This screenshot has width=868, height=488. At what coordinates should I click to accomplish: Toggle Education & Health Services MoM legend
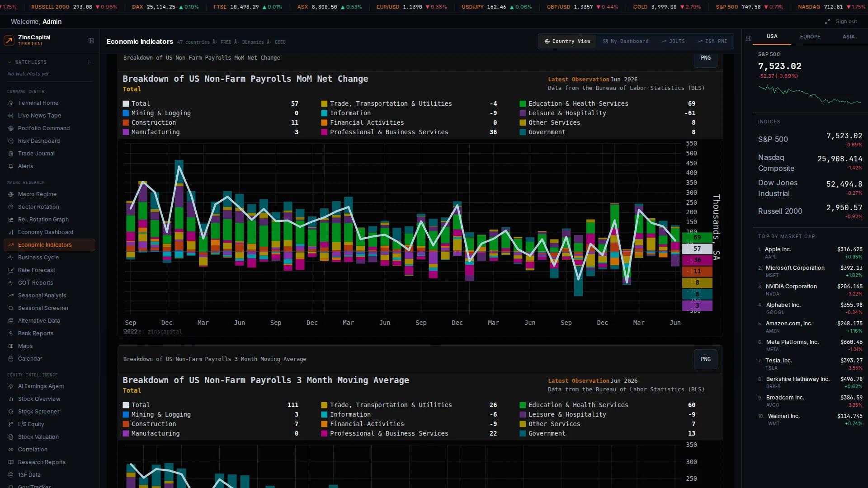pyautogui.click(x=608, y=103)
